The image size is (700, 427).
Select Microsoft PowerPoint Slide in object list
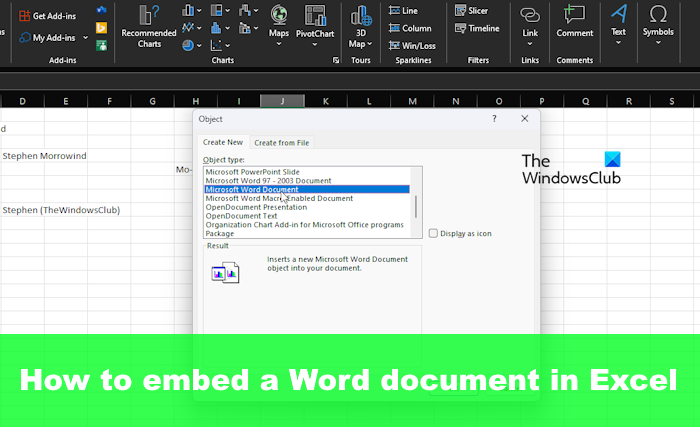pyautogui.click(x=253, y=171)
